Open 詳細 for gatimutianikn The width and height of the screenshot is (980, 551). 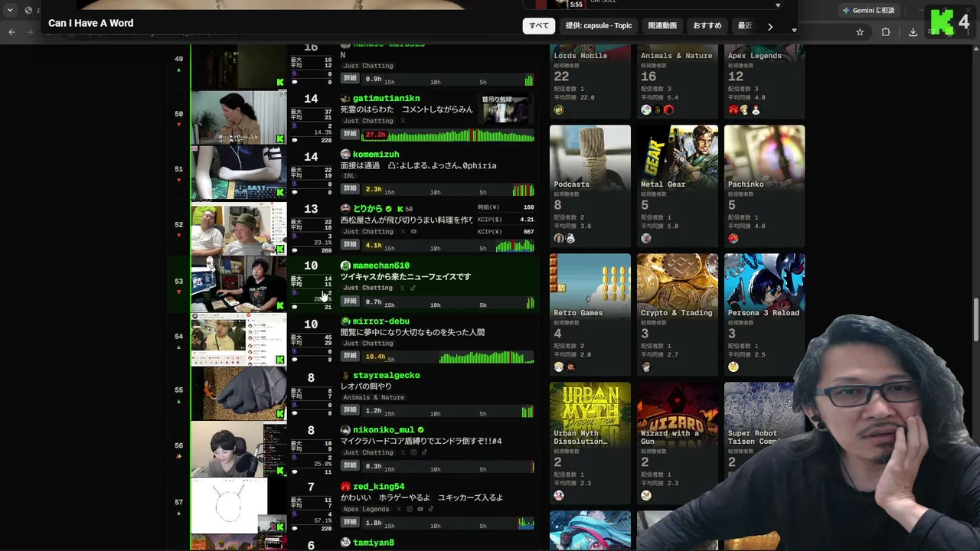point(350,134)
